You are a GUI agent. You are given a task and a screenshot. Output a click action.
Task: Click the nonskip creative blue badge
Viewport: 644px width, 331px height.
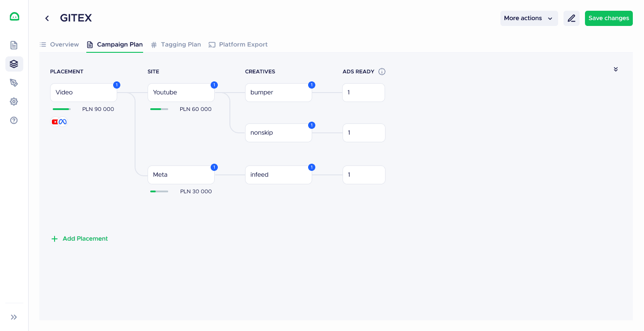coord(312,125)
